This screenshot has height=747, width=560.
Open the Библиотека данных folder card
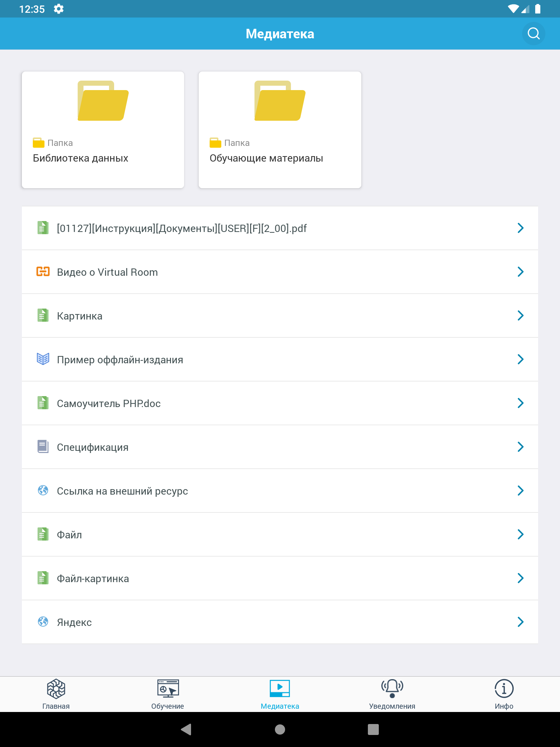click(x=103, y=130)
